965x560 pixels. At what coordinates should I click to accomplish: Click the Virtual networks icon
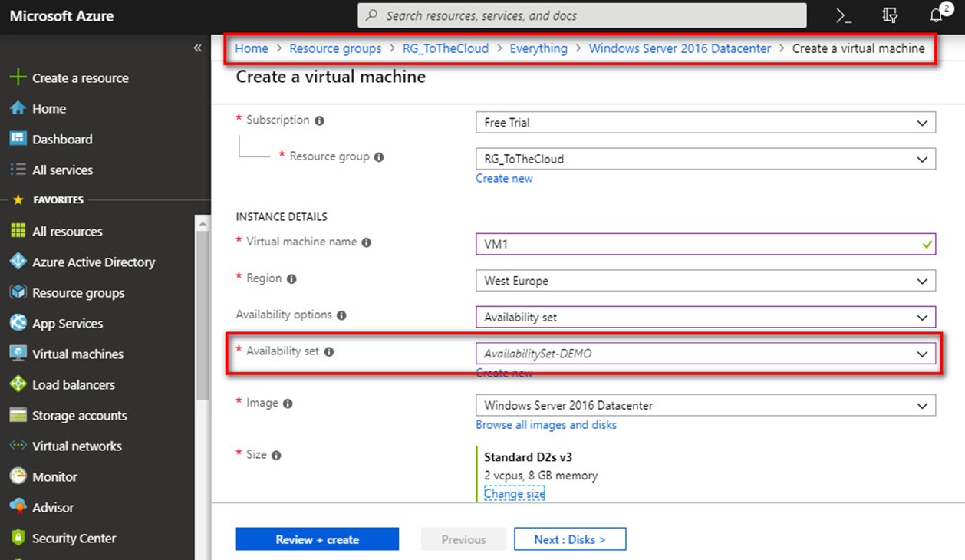(x=18, y=446)
